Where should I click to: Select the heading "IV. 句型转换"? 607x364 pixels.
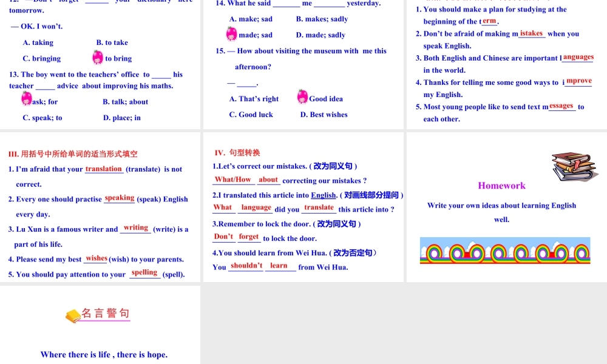pyautogui.click(x=237, y=153)
